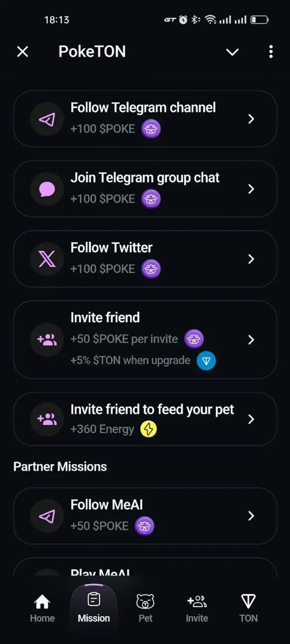Image resolution: width=290 pixels, height=644 pixels.
Task: Tap the paper-plane icon beside Follow Telegram channel
Action: click(47, 119)
